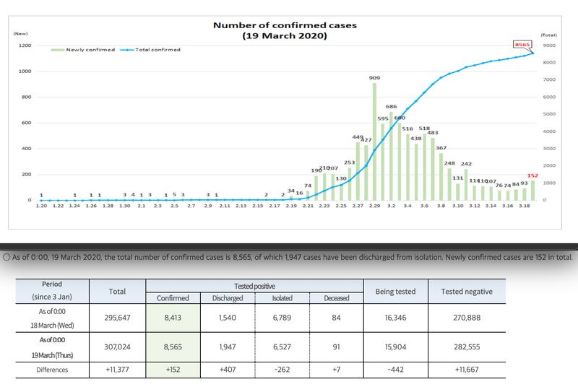The width and height of the screenshot is (578, 392).
Task: Select the Being tested column header
Action: click(x=396, y=292)
